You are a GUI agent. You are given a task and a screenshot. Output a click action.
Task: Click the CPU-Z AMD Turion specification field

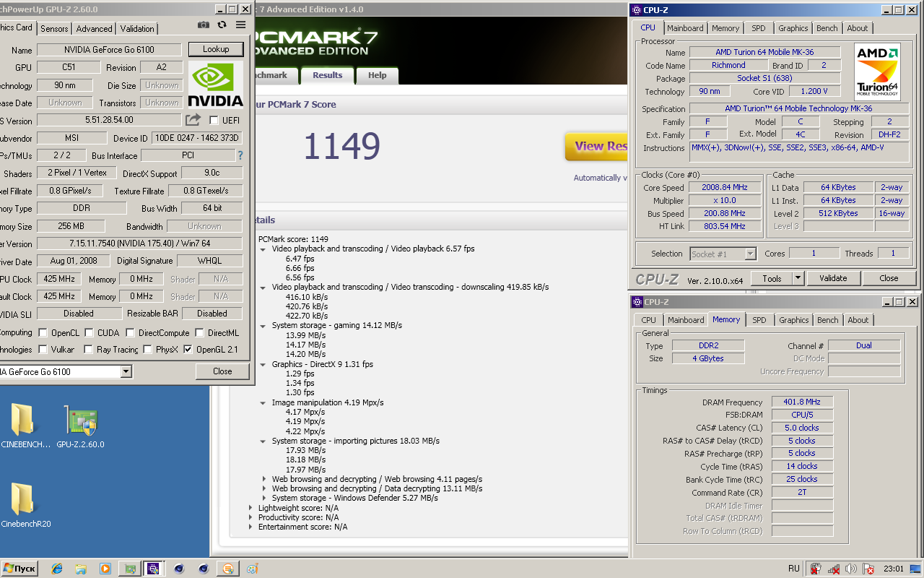pos(798,109)
